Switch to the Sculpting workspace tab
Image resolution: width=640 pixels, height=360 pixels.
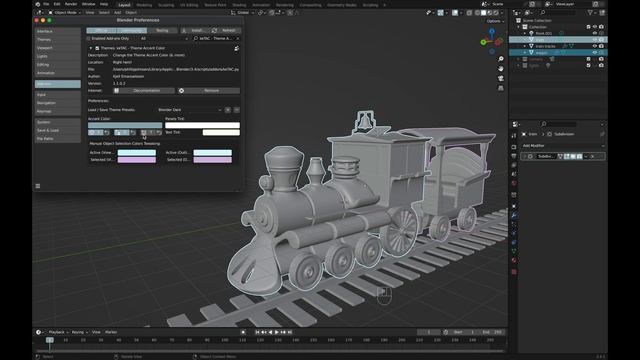pyautogui.click(x=166, y=5)
